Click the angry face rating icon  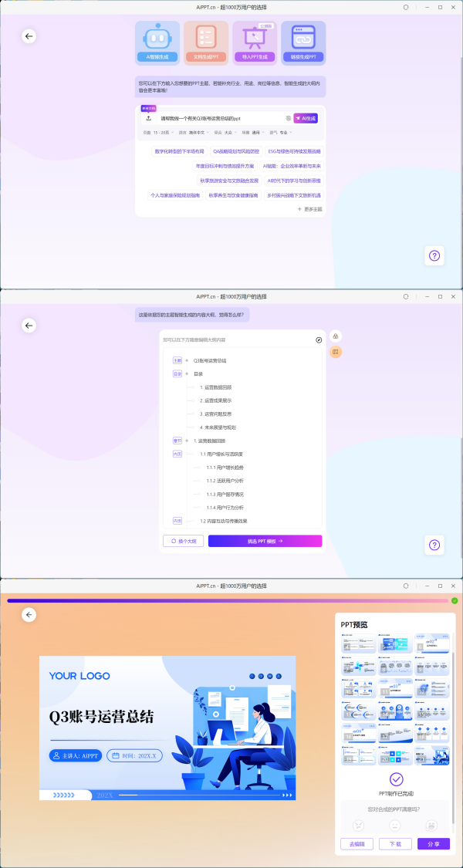coord(358,826)
